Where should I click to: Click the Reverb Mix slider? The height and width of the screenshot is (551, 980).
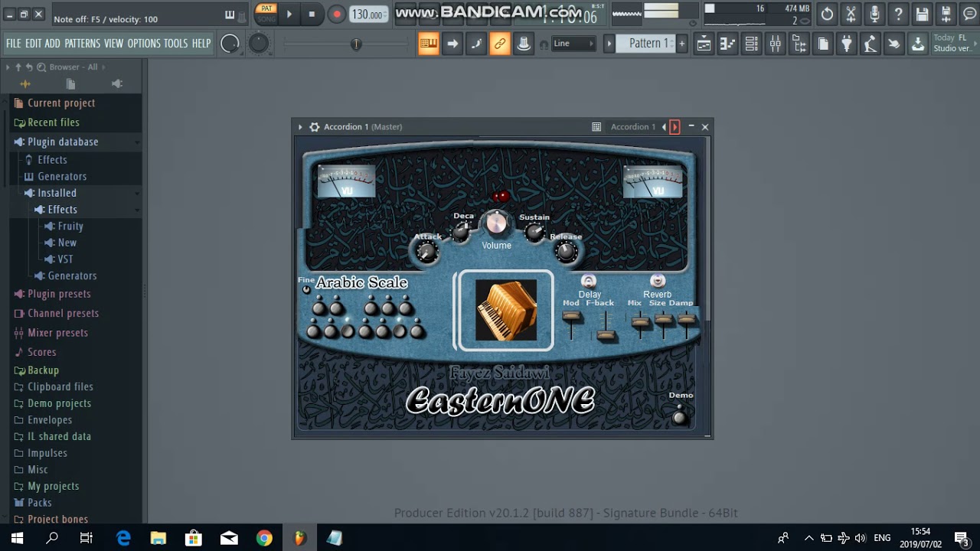641,323
